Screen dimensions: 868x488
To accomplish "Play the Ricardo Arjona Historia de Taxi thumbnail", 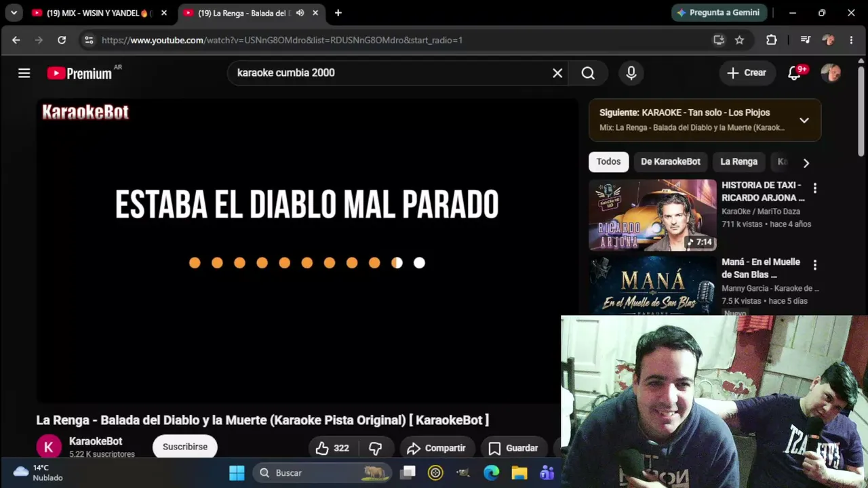I will [652, 215].
